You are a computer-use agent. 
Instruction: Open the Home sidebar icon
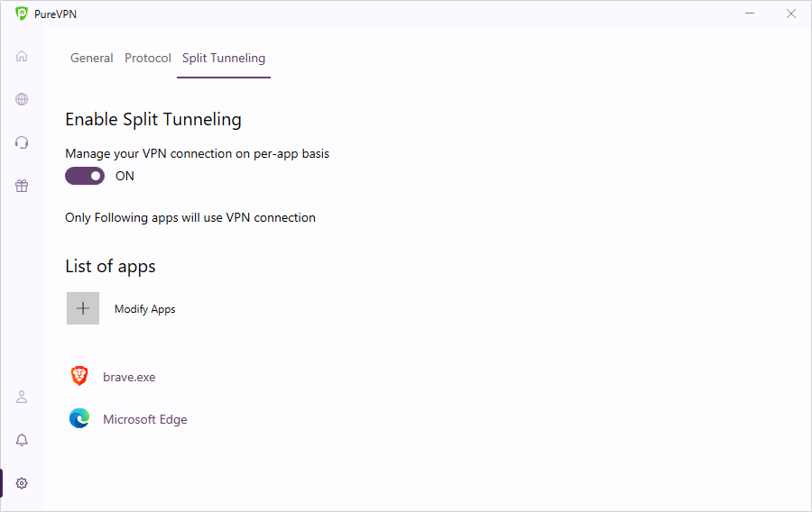click(x=22, y=56)
